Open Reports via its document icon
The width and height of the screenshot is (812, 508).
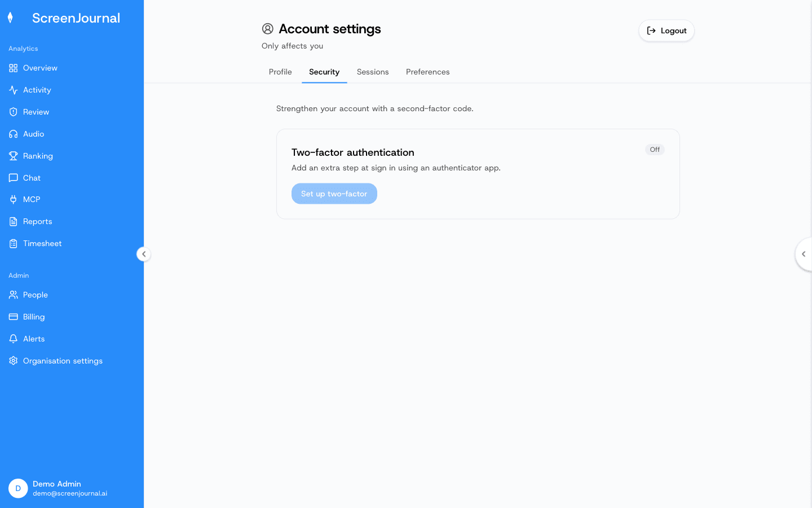point(14,222)
